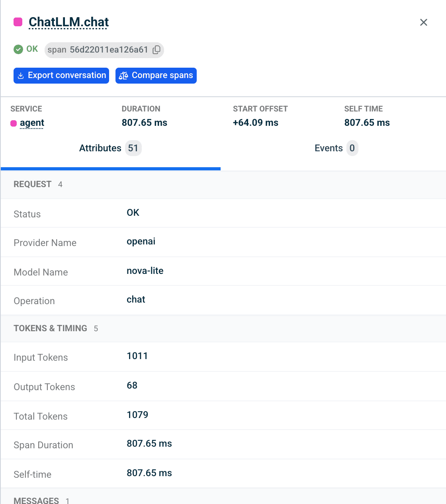Click the DURATION header value 807.65 ms
Image resolution: width=446 pixels, height=504 pixels.
pos(145,123)
